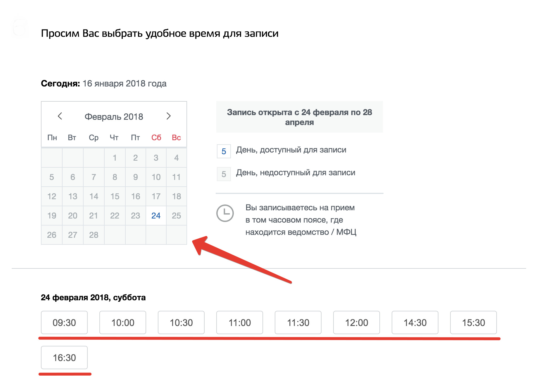The width and height of the screenshot is (546, 392).
Task: Go to previous month in calendar
Action: tap(60, 116)
